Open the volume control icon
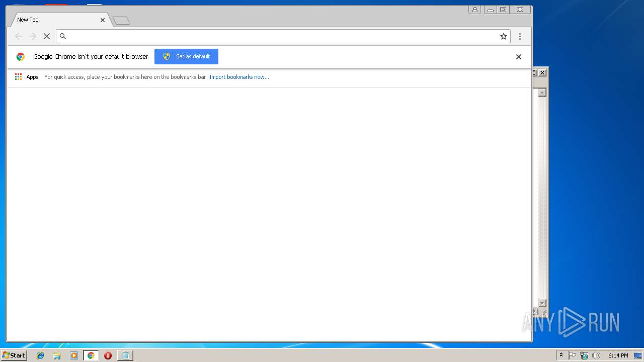This screenshot has width=644, height=362. [x=596, y=355]
